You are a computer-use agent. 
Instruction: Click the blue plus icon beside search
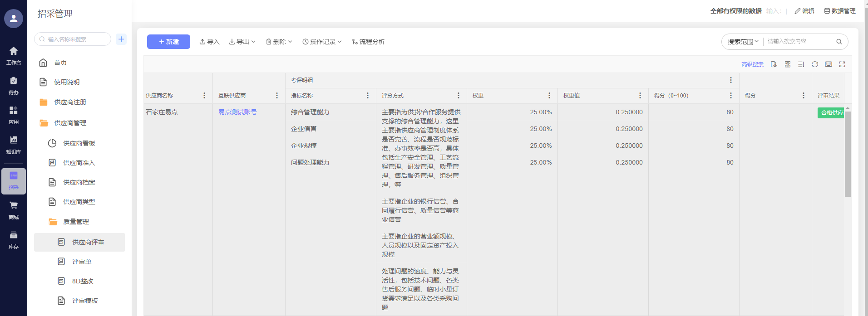click(121, 39)
